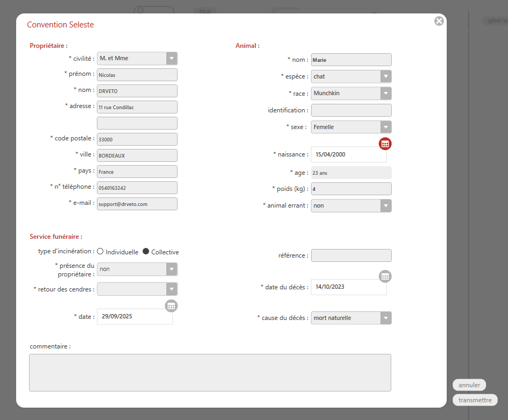This screenshot has width=508, height=420.
Task: Expand the race dropdown showing Munchkin
Action: tap(385, 93)
